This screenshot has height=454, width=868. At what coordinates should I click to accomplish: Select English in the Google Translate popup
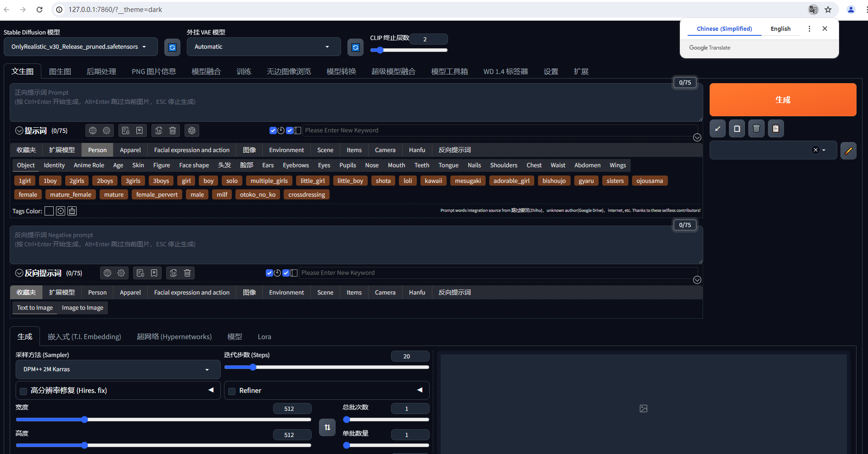(x=780, y=28)
